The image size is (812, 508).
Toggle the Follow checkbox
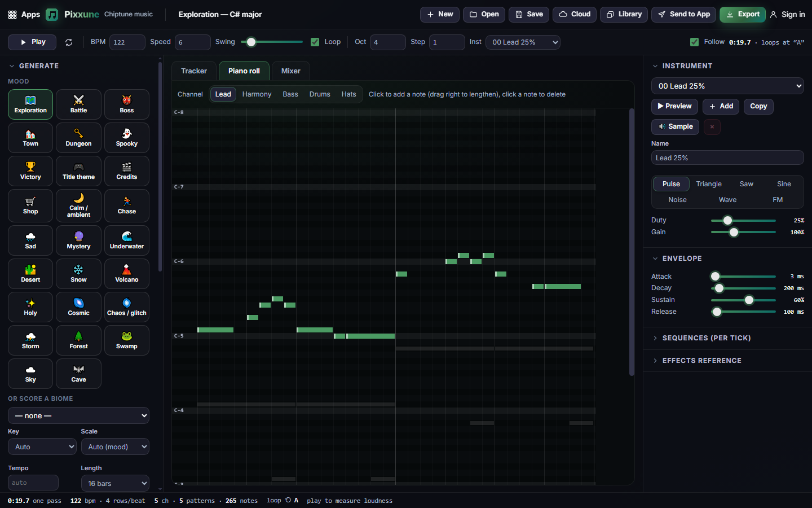[695, 42]
